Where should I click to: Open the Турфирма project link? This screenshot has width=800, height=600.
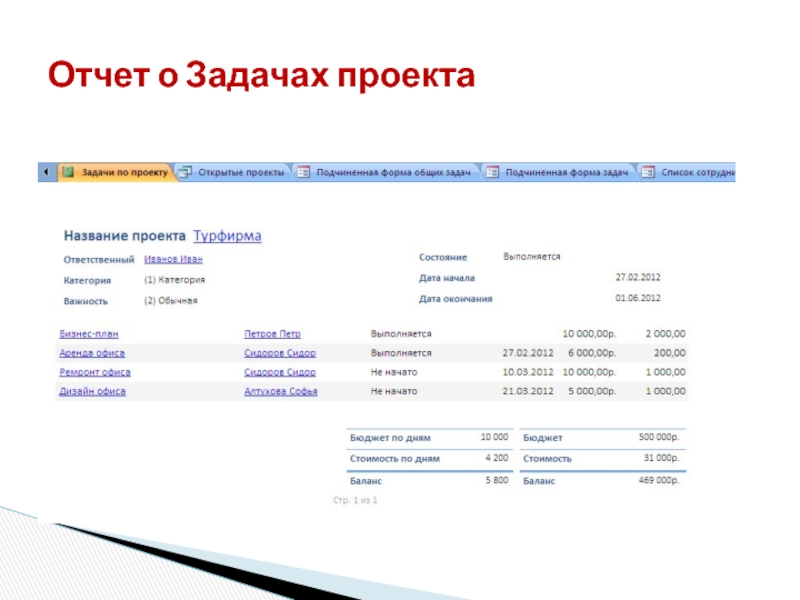[227, 236]
